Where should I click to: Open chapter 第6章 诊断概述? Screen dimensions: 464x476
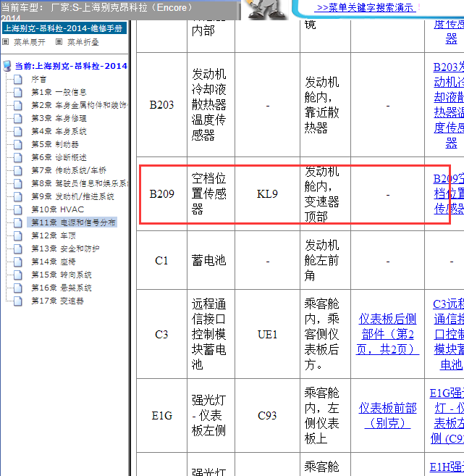[x=59, y=157]
